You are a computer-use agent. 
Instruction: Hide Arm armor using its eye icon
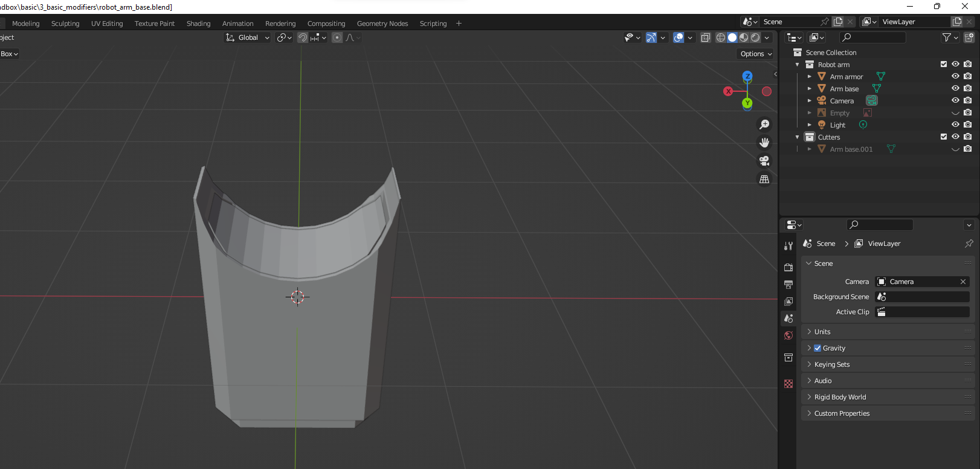pos(955,76)
